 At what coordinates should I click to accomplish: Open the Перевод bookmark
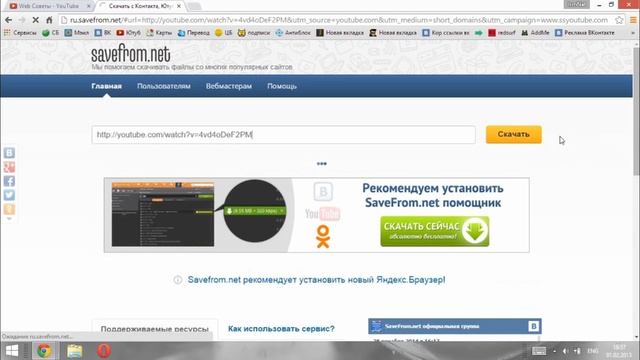[193, 33]
